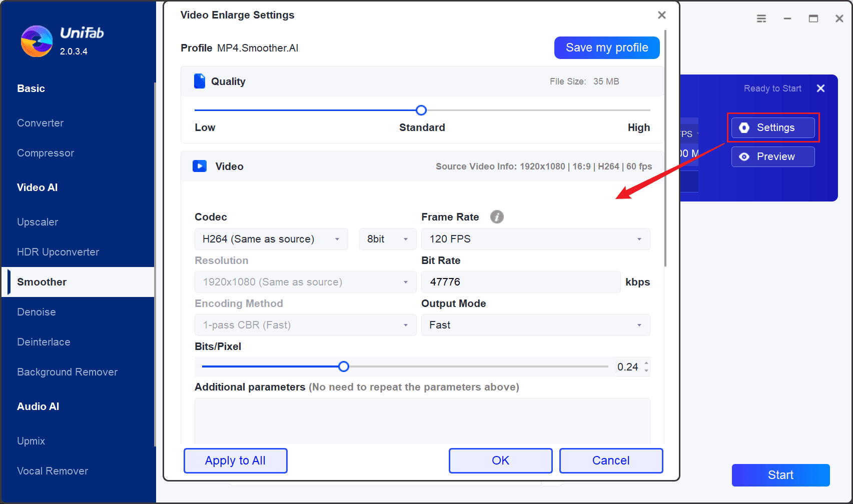This screenshot has width=853, height=504.
Task: Open the Output Mode Fast dropdown
Action: [x=536, y=325]
